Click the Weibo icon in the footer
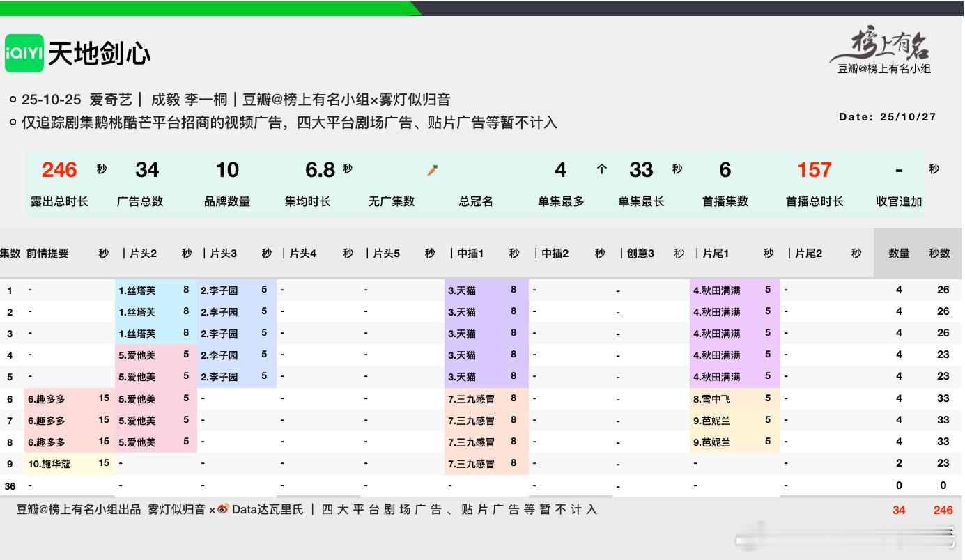Screen dimensions: 965x560 coord(223,509)
